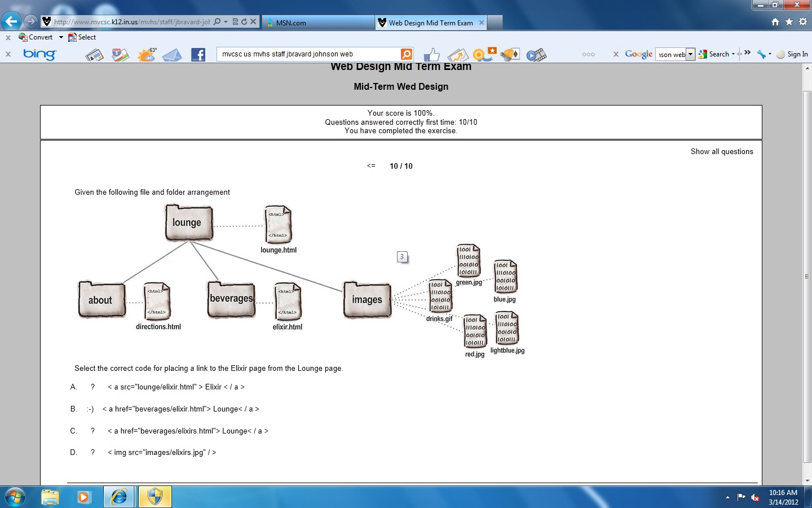Image resolution: width=812 pixels, height=508 pixels.
Task: Switch to the MSN.com tab
Action: [x=319, y=23]
